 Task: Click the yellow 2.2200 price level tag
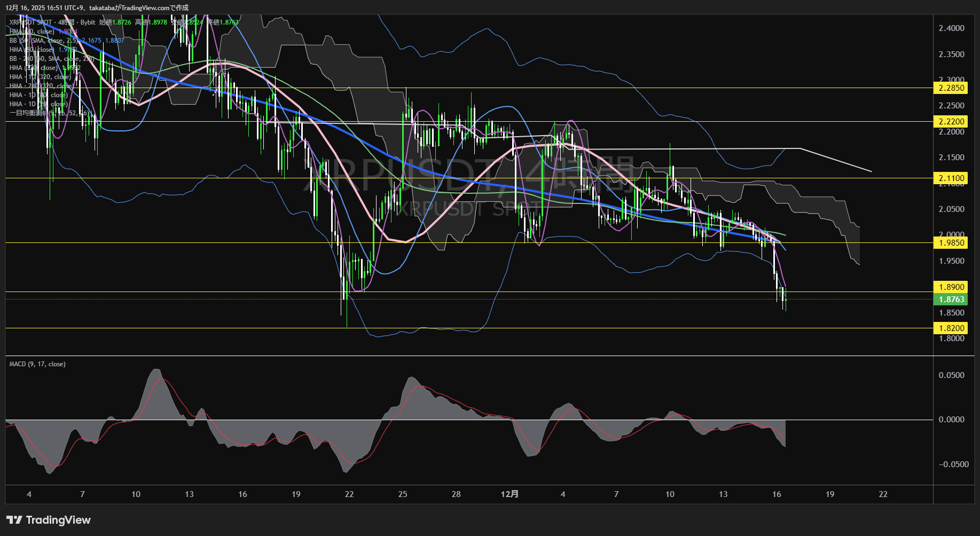[951, 122]
